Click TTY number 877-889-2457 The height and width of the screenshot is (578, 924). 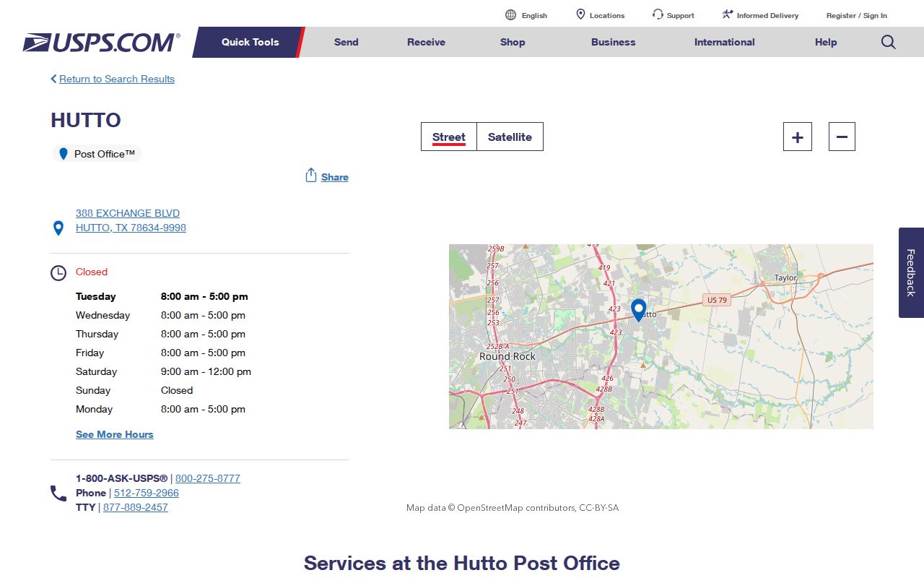pyautogui.click(x=136, y=507)
